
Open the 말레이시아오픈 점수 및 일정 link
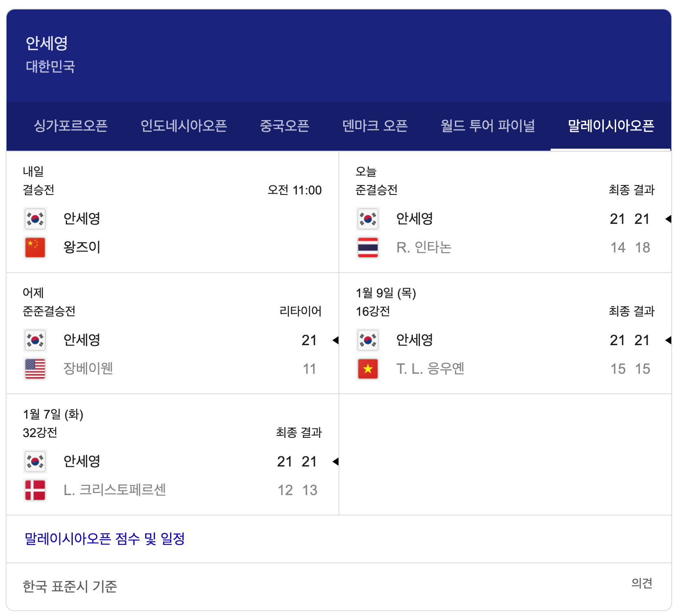tap(103, 538)
